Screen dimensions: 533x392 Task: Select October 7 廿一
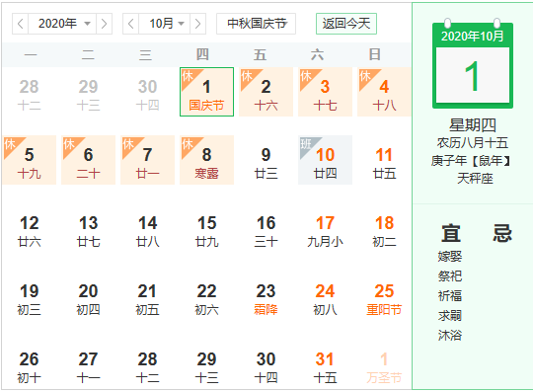(147, 160)
